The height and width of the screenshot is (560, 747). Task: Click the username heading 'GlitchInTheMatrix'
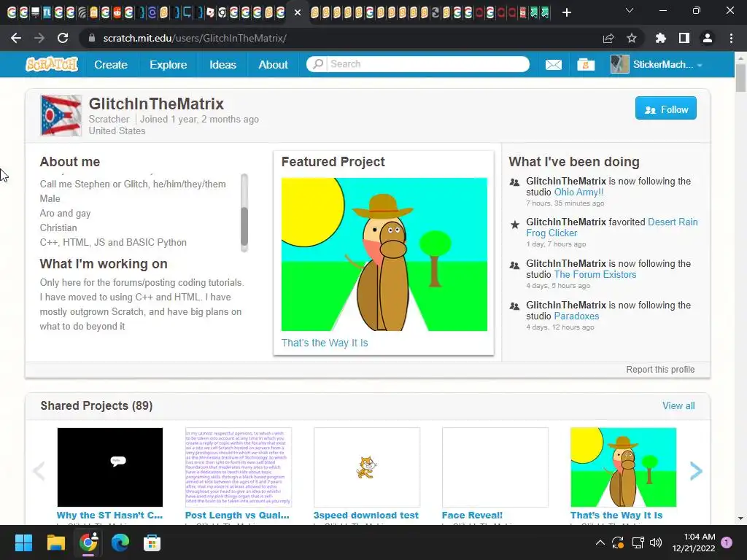pos(156,104)
